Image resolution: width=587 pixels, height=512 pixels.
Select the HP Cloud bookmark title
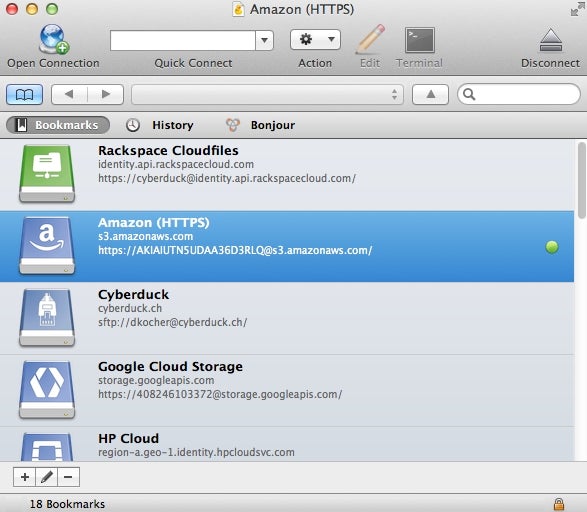[128, 438]
